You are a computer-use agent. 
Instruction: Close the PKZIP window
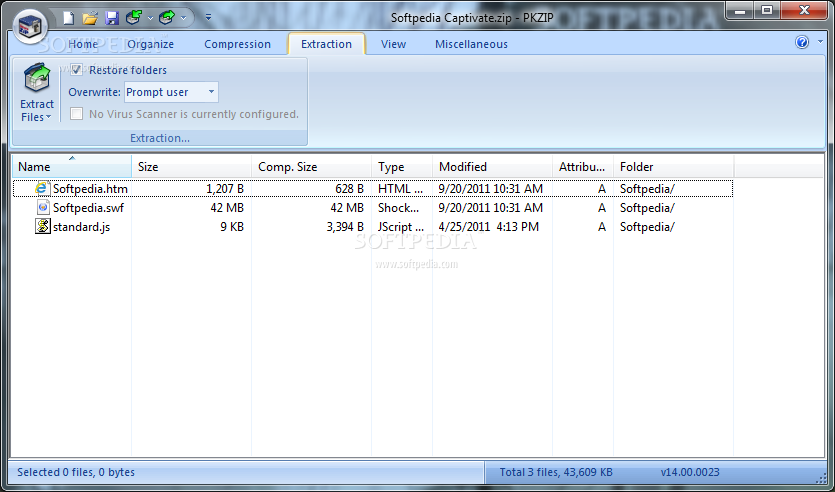point(804,10)
